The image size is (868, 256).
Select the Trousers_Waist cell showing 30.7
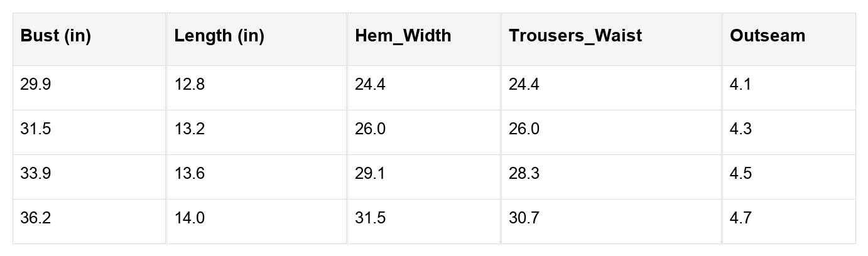(524, 218)
